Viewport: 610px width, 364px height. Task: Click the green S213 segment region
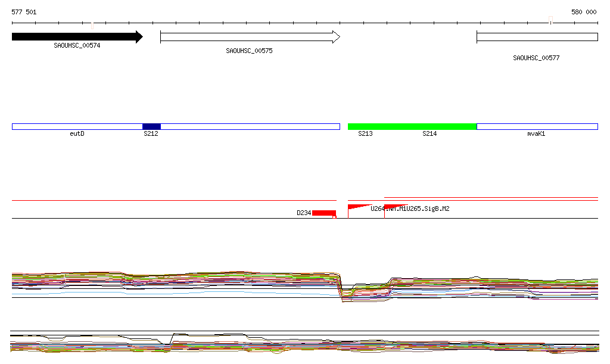click(x=365, y=126)
